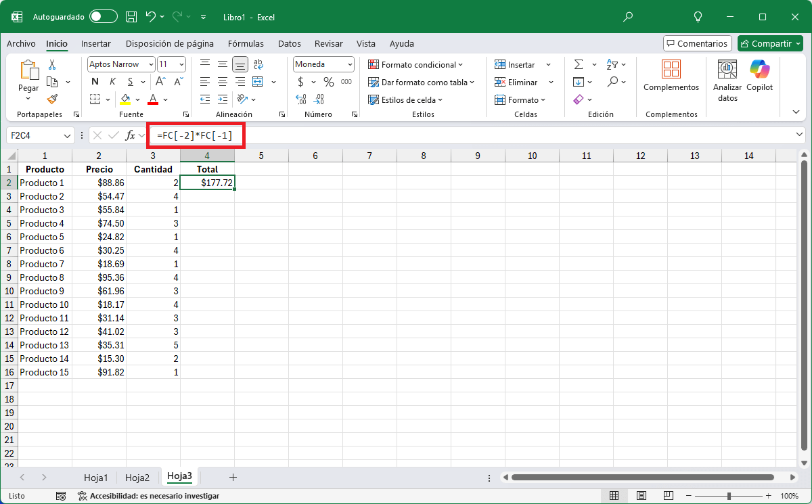
Task: Click the Save icon in title bar
Action: (x=131, y=16)
